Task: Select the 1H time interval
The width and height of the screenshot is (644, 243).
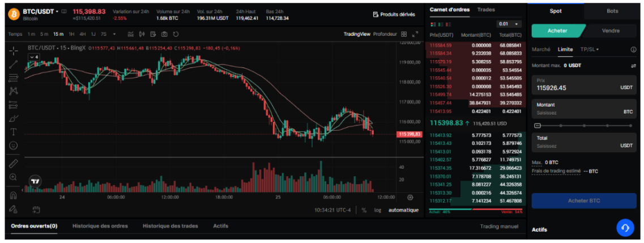Action: (71, 34)
